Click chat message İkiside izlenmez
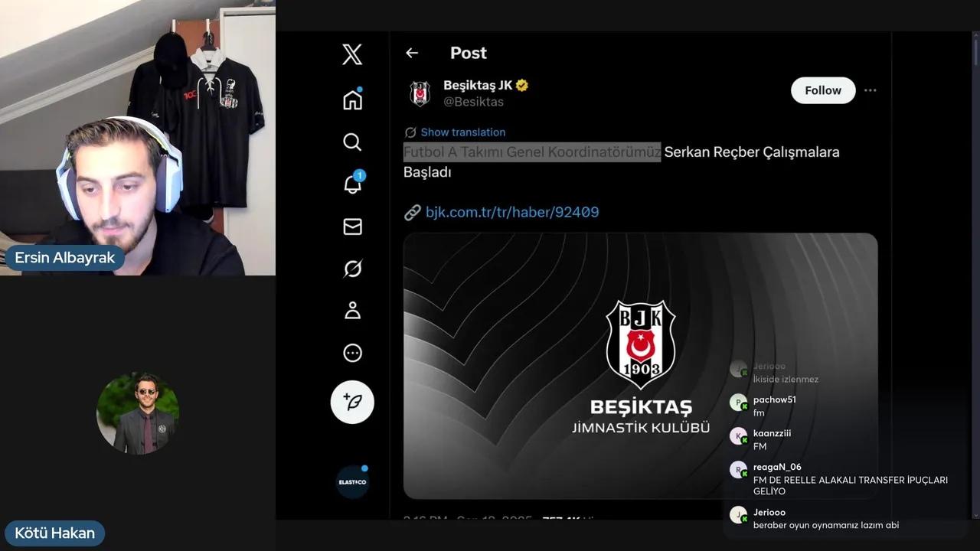Image resolution: width=980 pixels, height=551 pixels. 786,380
